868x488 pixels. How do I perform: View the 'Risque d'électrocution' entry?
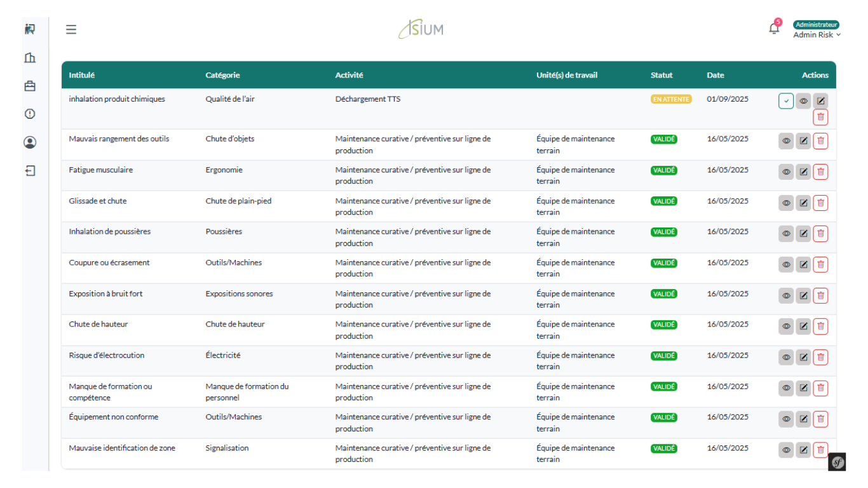pos(786,357)
